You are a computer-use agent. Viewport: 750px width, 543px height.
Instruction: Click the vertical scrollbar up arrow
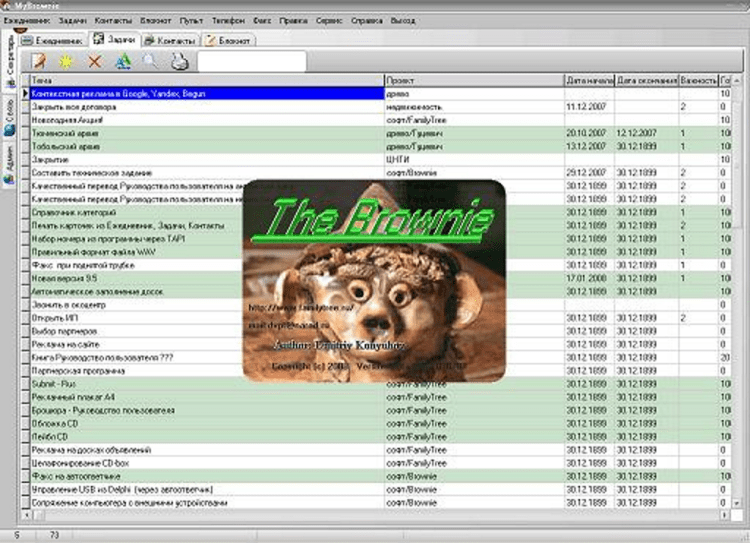pos(737,81)
